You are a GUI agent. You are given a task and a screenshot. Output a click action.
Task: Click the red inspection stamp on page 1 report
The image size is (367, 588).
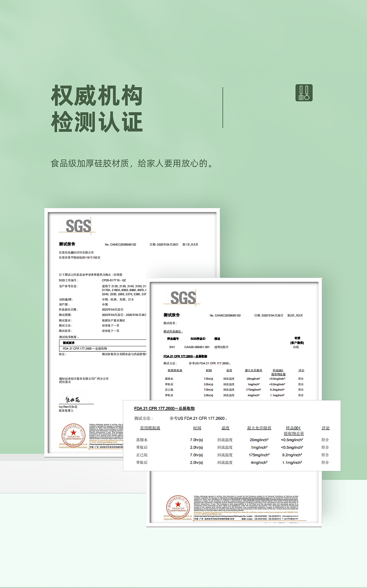pyautogui.click(x=74, y=435)
